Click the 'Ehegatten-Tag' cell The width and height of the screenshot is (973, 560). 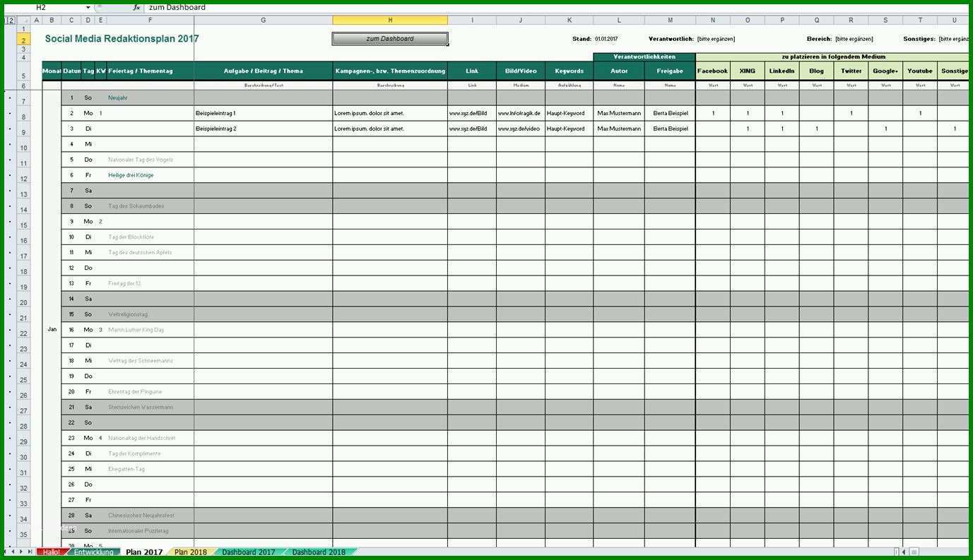point(150,469)
